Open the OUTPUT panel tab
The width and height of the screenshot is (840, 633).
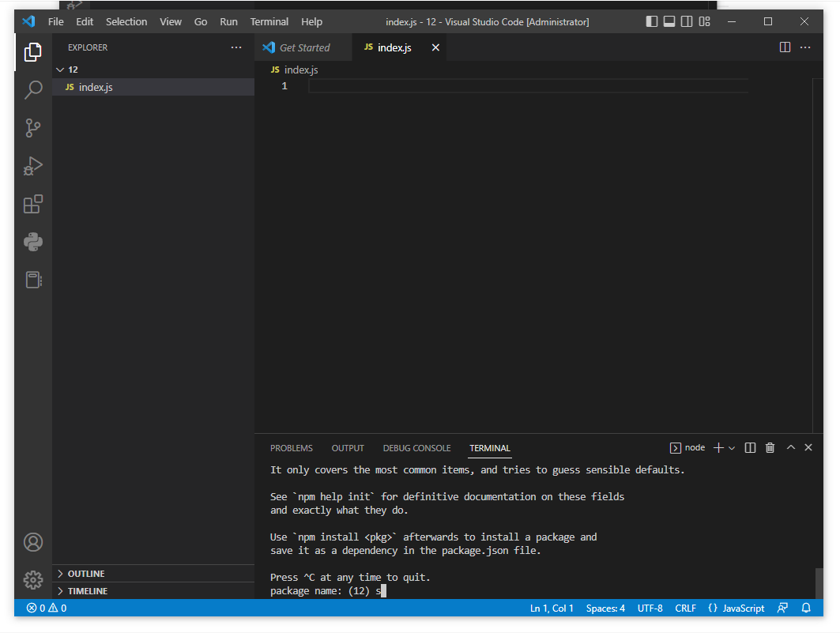pos(348,448)
